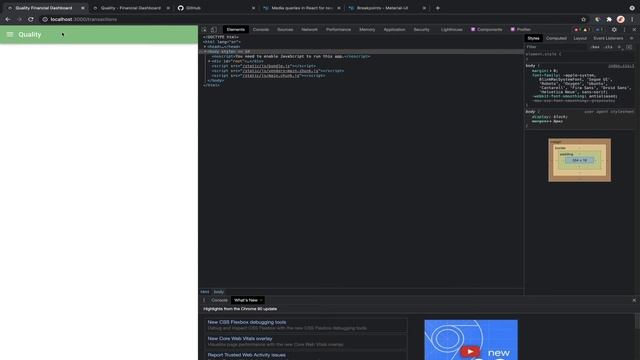Switch to the Network tab
This screenshot has height=360, width=640.
[309, 29]
